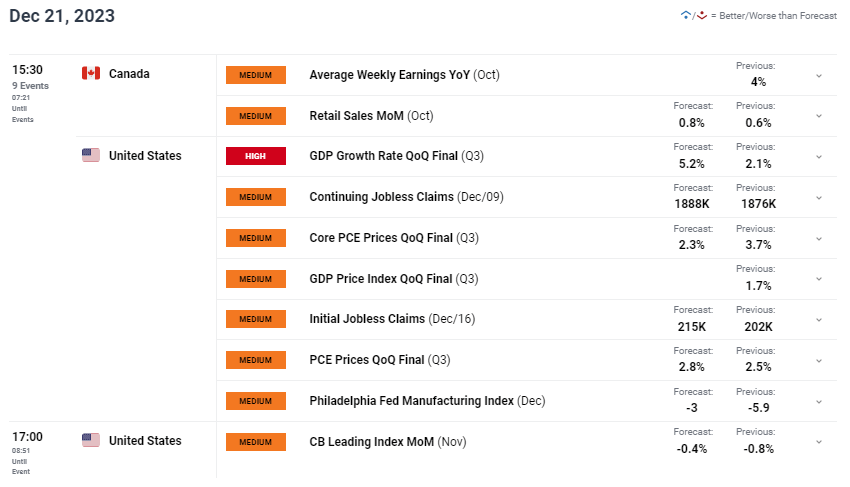Expand CB Leading Index MoM chevron
Screen dimensions: 850x487
point(819,442)
